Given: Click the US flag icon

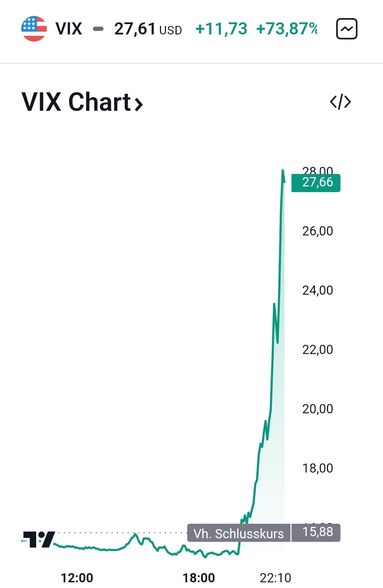Looking at the screenshot, I should click(34, 29).
